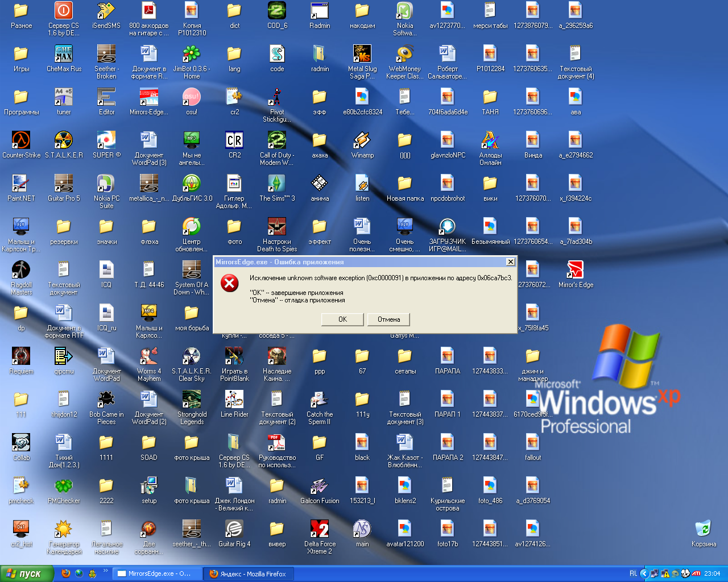Image resolution: width=728 pixels, height=582 pixels.
Task: Select the Разное folder
Action: (21, 15)
